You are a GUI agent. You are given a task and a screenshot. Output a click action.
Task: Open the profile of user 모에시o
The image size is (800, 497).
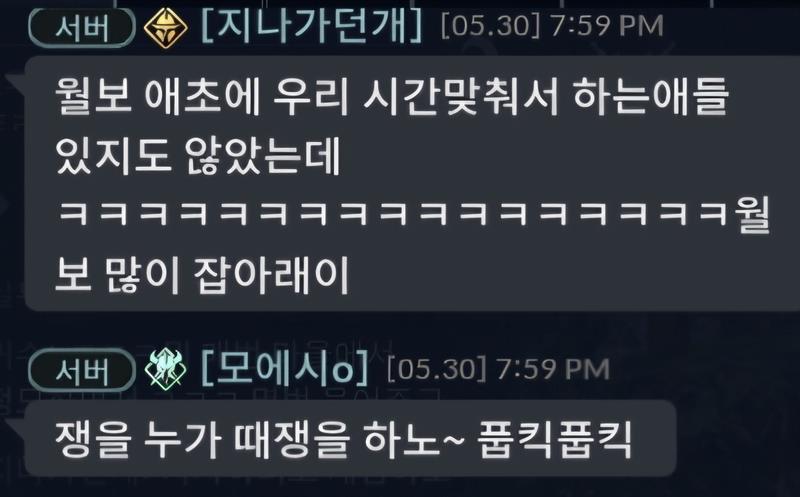285,367
